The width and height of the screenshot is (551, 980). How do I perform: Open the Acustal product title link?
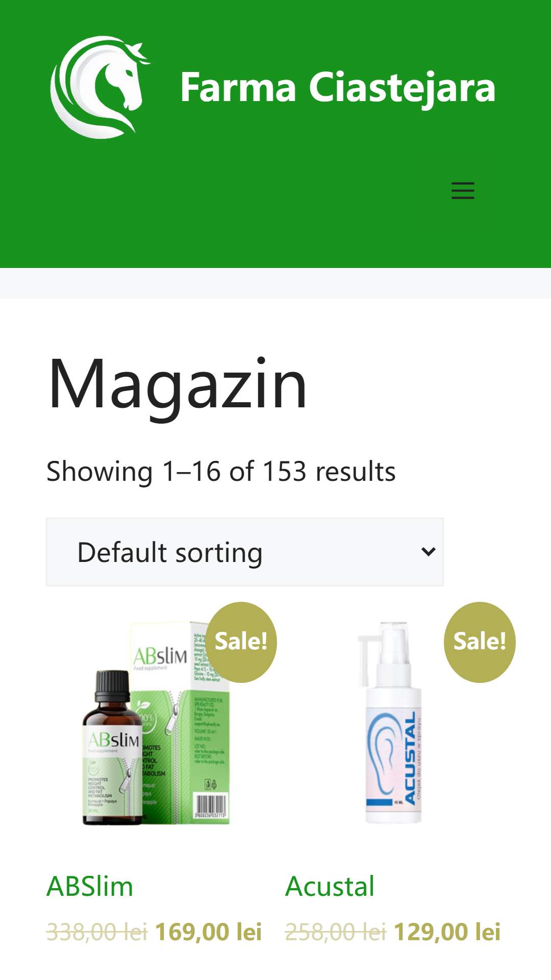330,886
